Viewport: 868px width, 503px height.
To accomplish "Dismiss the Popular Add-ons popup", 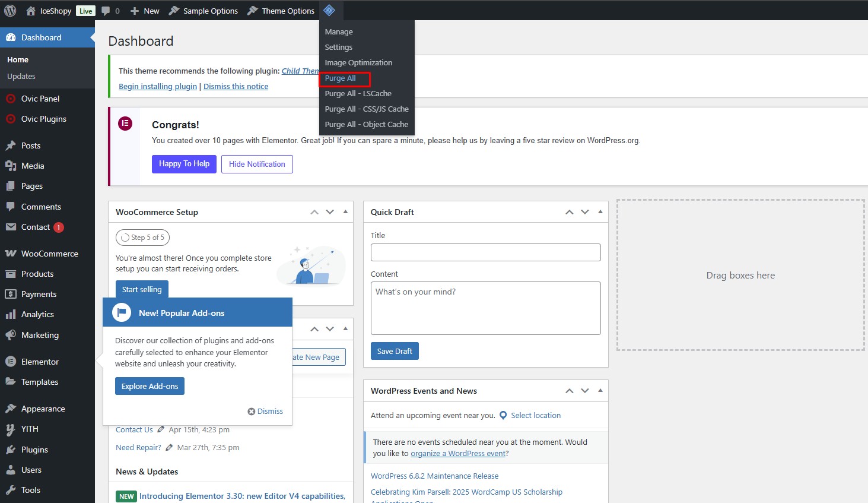I will tap(265, 411).
